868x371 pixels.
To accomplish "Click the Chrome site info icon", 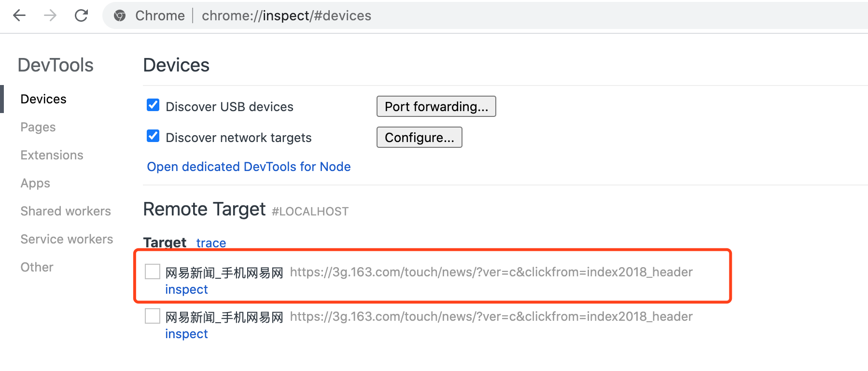I will pos(120,16).
